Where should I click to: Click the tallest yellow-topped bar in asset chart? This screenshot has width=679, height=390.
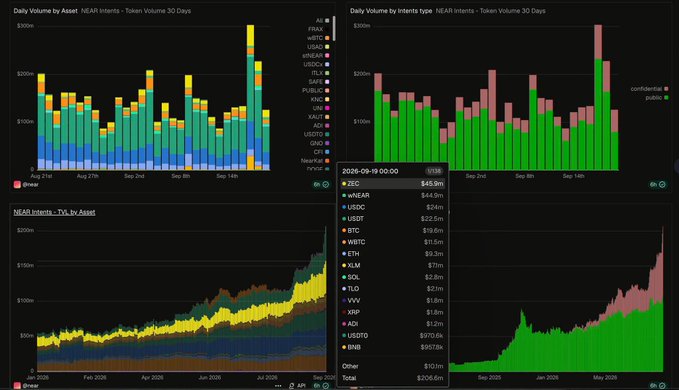(250, 97)
